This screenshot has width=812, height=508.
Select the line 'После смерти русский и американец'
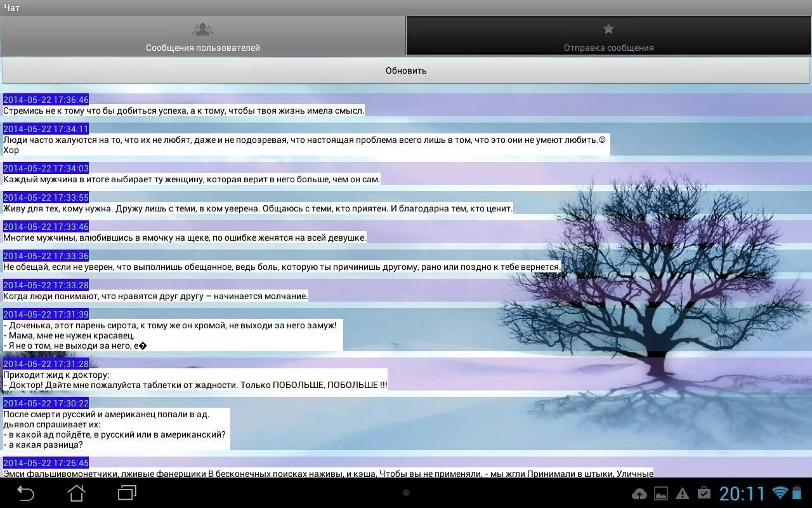pyautogui.click(x=107, y=414)
